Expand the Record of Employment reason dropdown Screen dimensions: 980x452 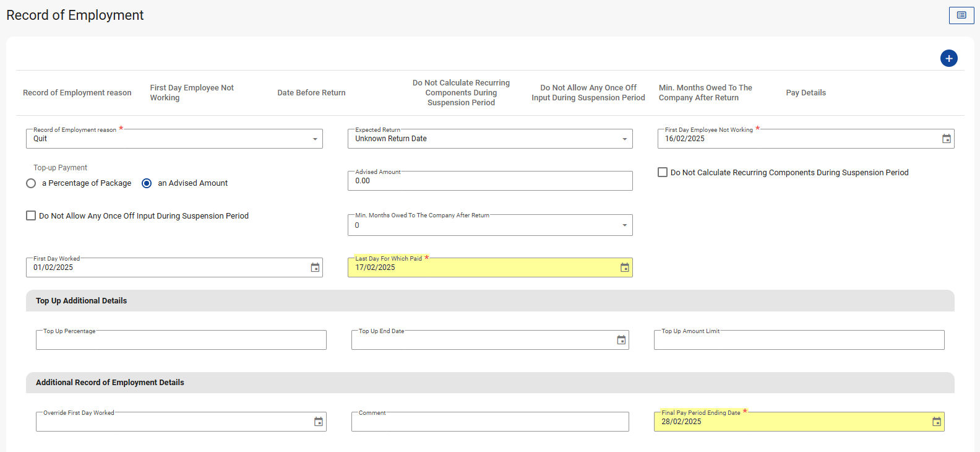(315, 139)
